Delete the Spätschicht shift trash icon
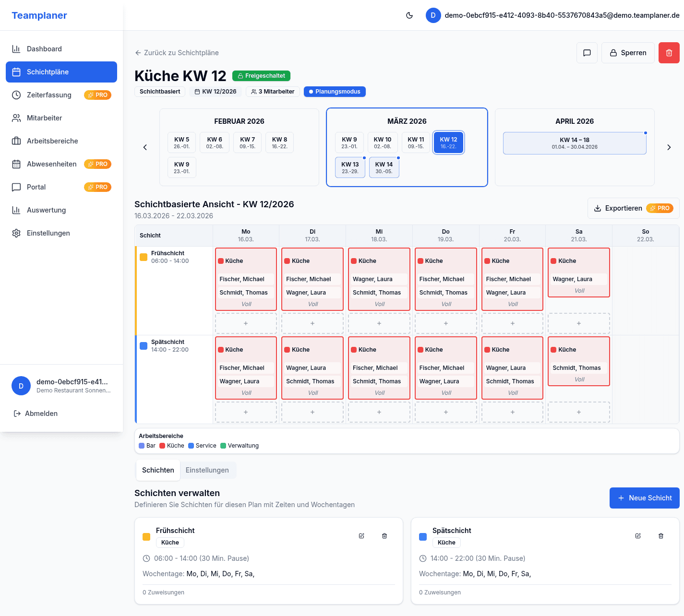The height and width of the screenshot is (616, 684). pyautogui.click(x=661, y=536)
